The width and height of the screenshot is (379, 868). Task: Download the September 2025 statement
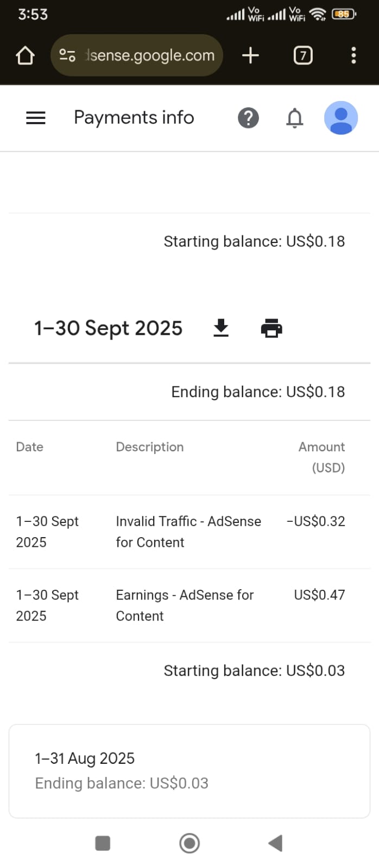[221, 328]
